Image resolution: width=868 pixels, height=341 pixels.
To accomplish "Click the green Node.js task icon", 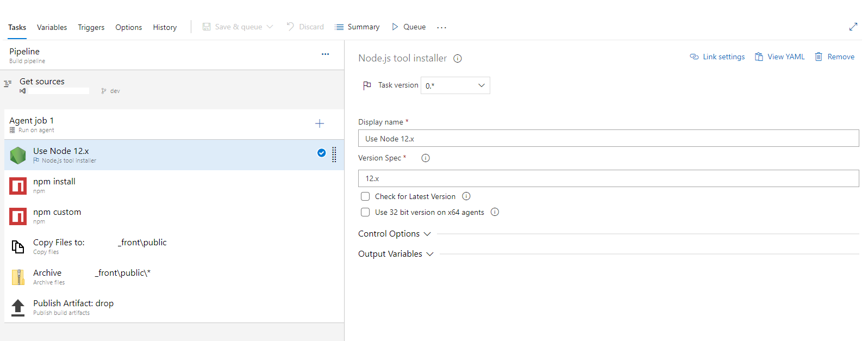I will click(18, 156).
